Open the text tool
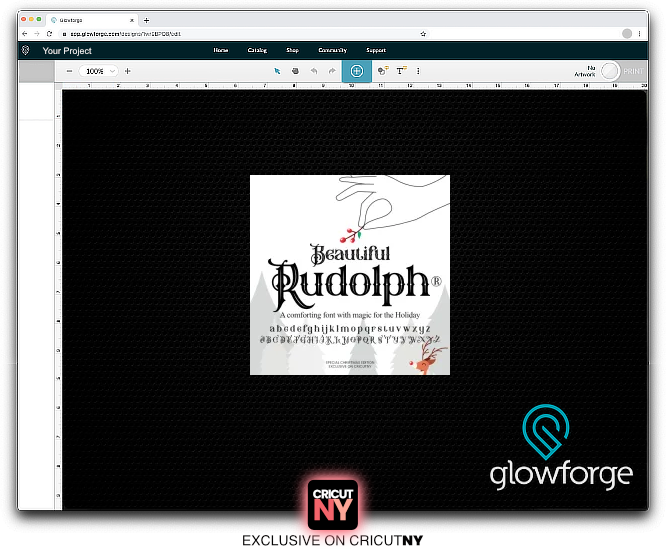The image size is (666, 552). click(x=401, y=71)
